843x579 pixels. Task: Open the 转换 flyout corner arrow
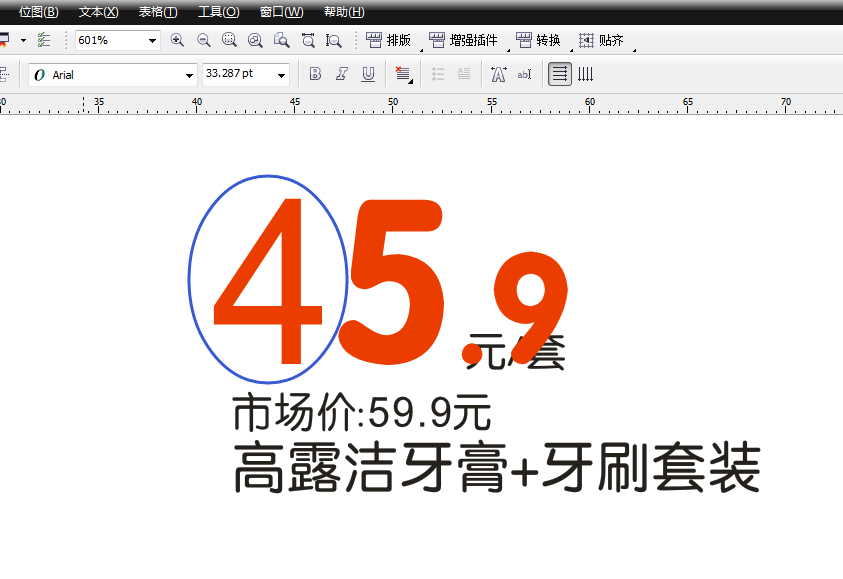[571, 51]
